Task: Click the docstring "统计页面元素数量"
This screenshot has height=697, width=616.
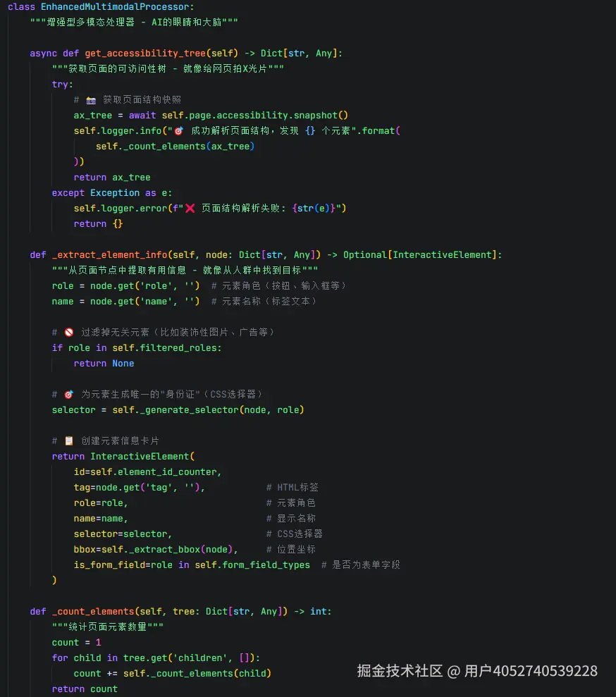Action: [x=108, y=627]
